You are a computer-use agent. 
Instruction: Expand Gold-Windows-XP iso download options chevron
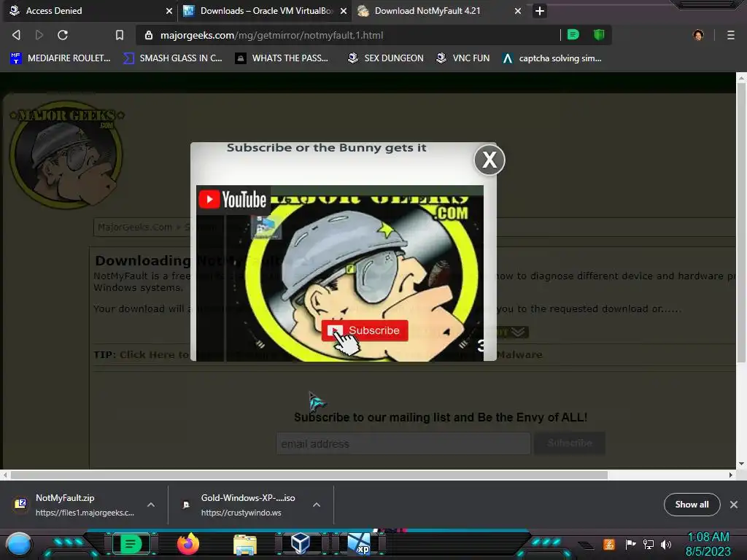(317, 505)
